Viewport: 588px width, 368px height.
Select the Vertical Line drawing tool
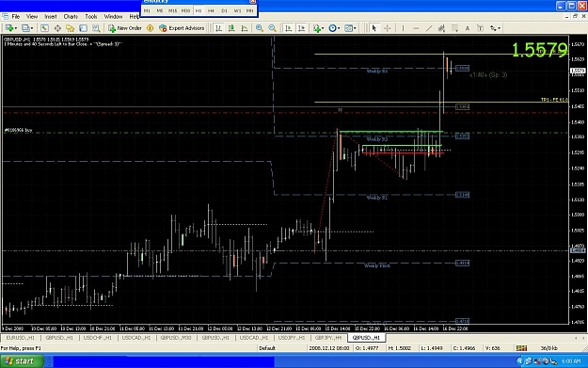point(403,28)
